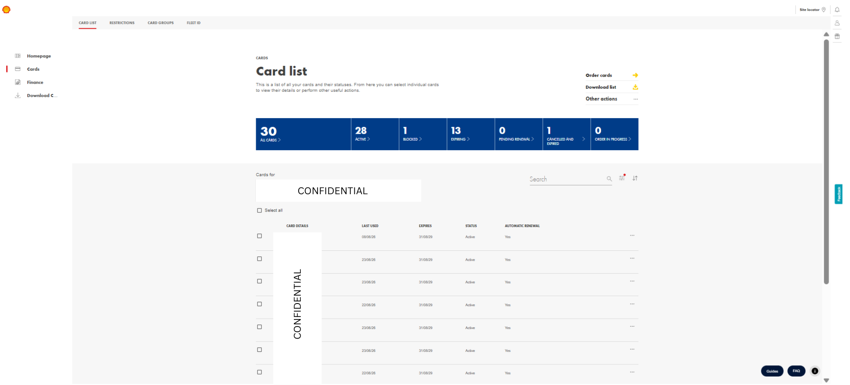850x385 pixels.
Task: Open ellipsis menu on the last visible row
Action: [x=632, y=372]
